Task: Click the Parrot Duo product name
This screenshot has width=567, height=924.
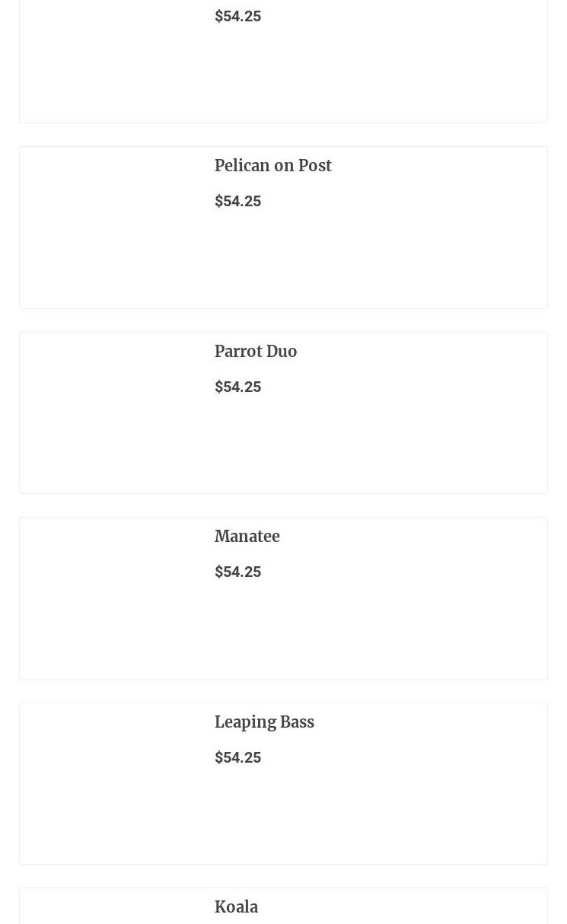Action: [x=255, y=352]
